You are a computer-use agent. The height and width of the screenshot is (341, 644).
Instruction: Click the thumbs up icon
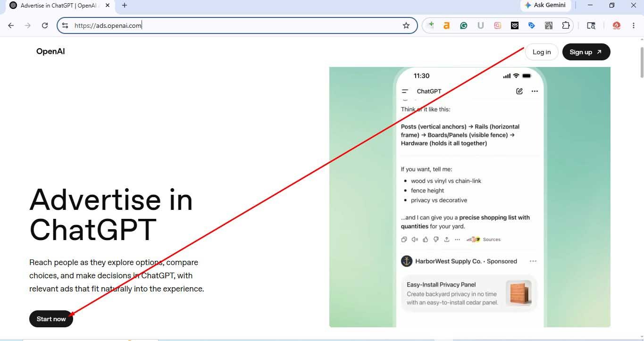coord(426,240)
